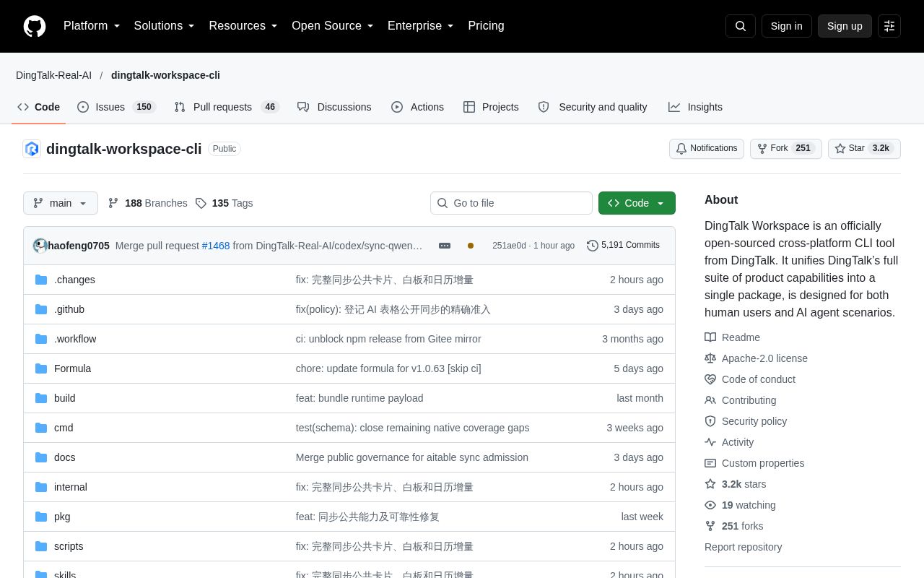Show commit status yellow dot

click(471, 246)
